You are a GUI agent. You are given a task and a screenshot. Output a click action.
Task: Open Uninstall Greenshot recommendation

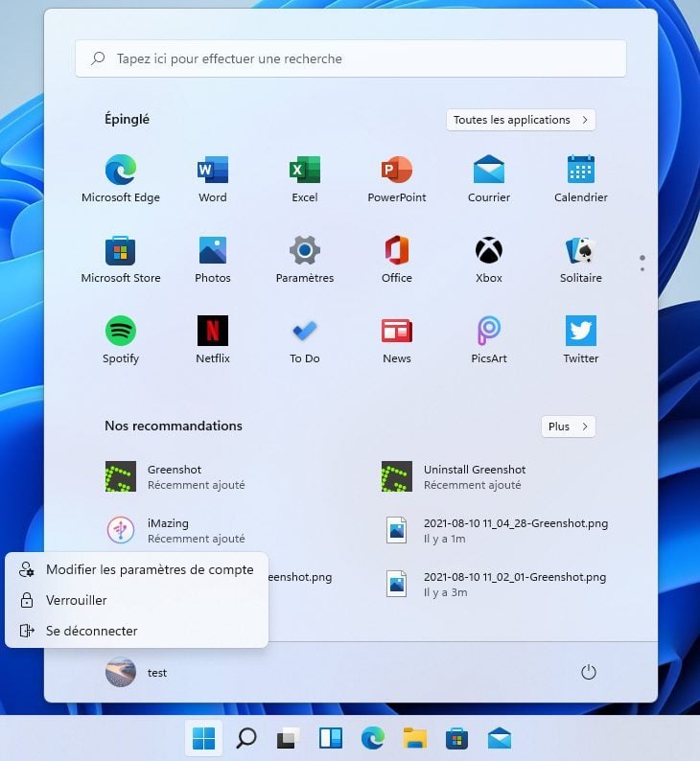tap(454, 476)
